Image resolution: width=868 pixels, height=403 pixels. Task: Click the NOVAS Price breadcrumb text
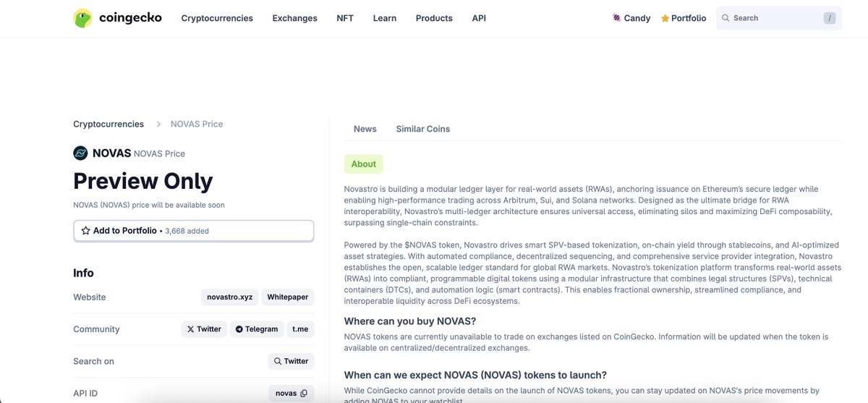point(197,124)
